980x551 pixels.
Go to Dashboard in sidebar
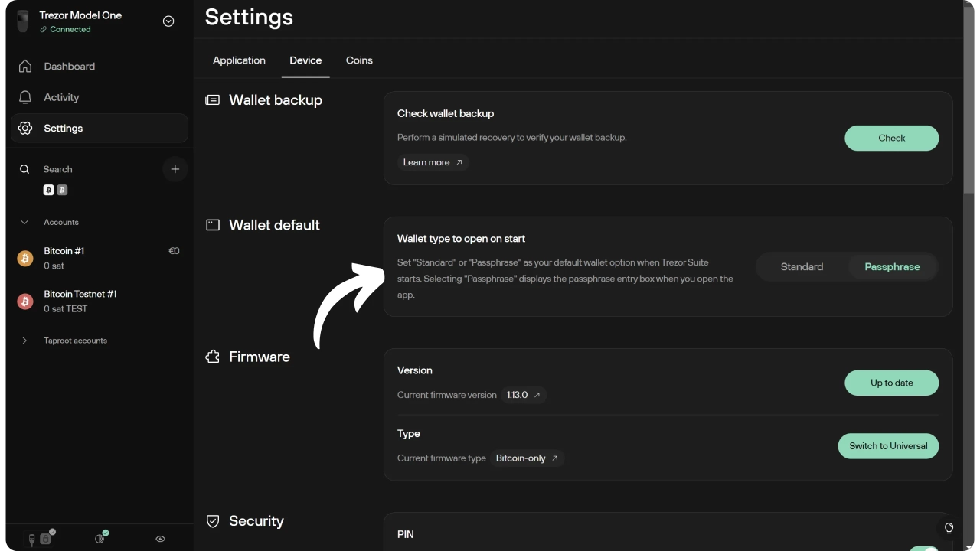(x=99, y=67)
